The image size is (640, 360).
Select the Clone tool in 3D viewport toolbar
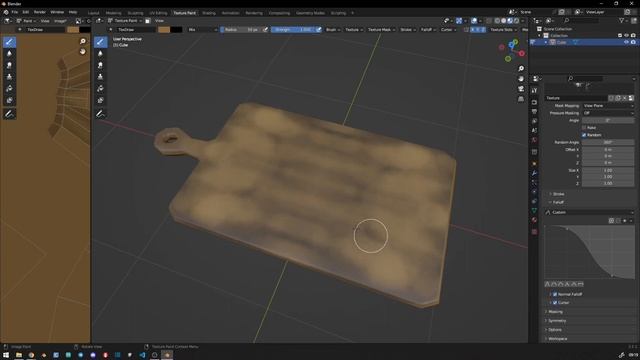tap(100, 77)
